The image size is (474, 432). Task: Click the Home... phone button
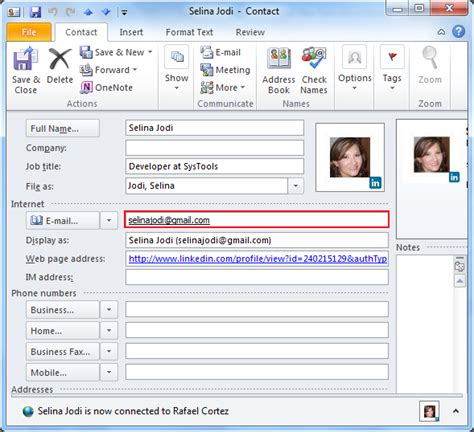[x=63, y=331]
